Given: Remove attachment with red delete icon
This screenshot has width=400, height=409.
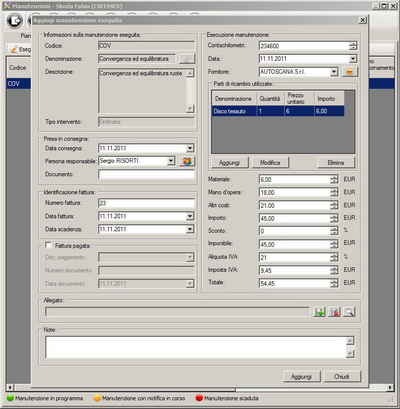Looking at the screenshot, I should 334,312.
